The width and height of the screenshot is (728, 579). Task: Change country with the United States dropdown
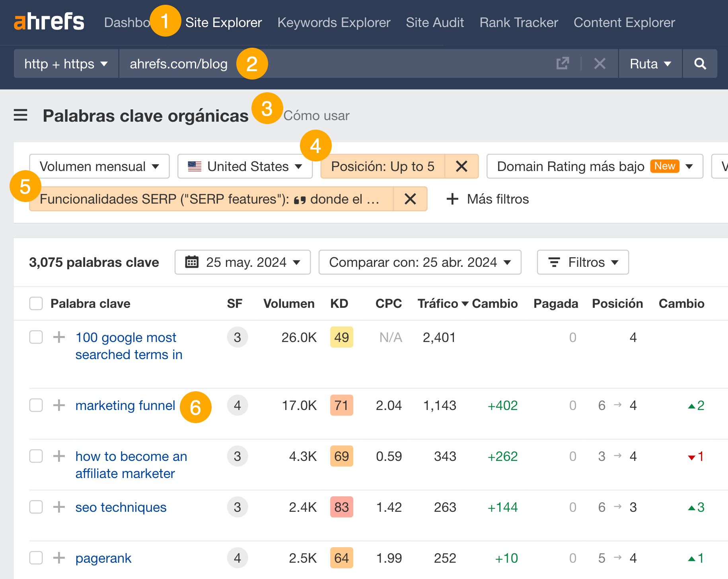(245, 166)
